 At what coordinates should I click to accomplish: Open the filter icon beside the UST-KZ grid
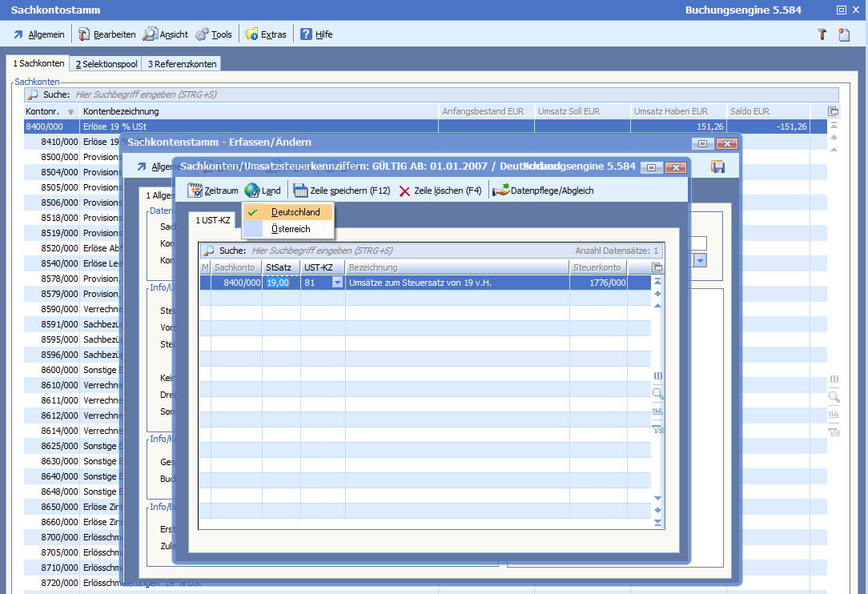[x=657, y=429]
